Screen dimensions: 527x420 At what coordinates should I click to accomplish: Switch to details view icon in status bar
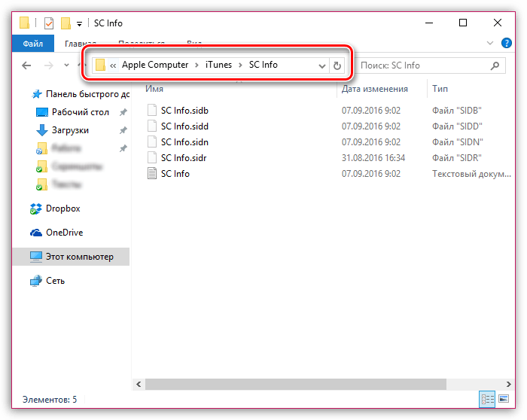click(487, 399)
